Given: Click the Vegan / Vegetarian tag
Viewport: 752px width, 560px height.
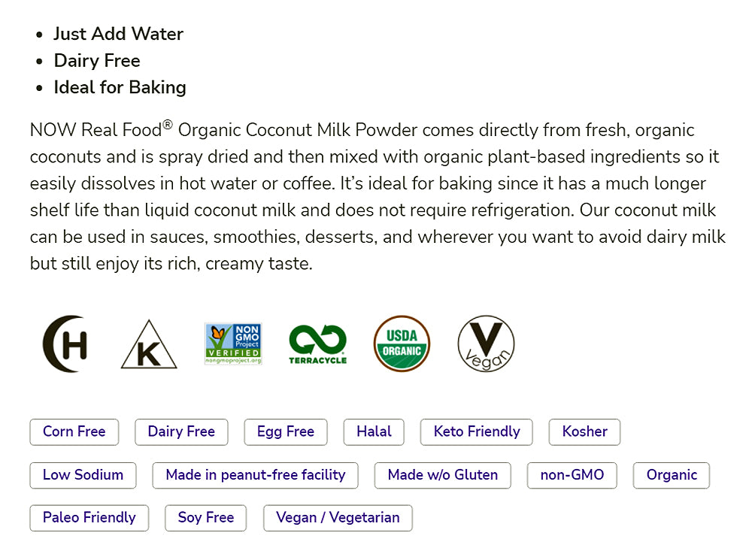Looking at the screenshot, I should (x=338, y=518).
